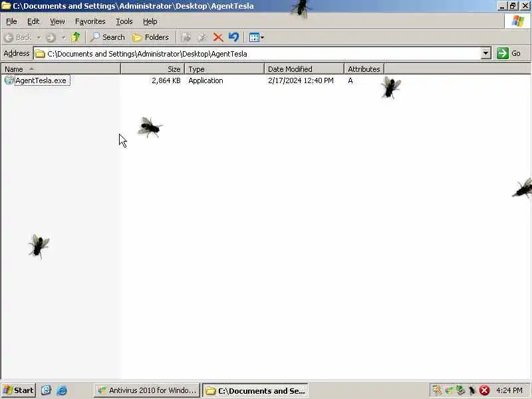
Task: Click the Back button in the toolbar
Action: tap(19, 37)
